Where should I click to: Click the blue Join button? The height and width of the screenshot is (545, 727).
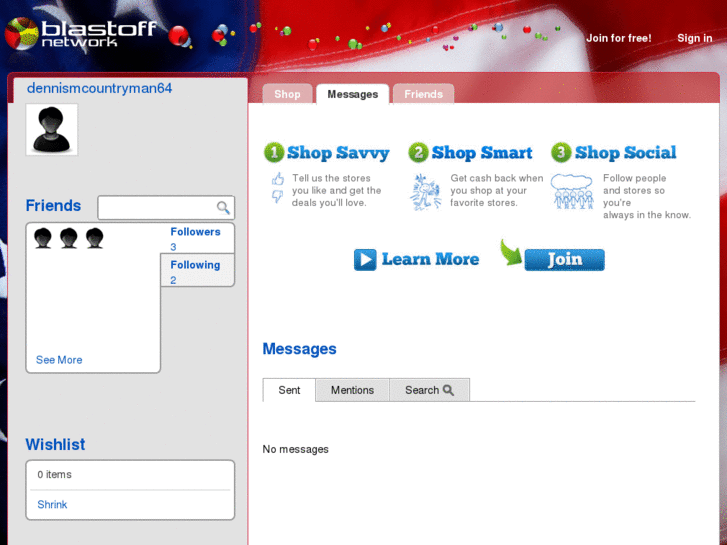coord(564,260)
